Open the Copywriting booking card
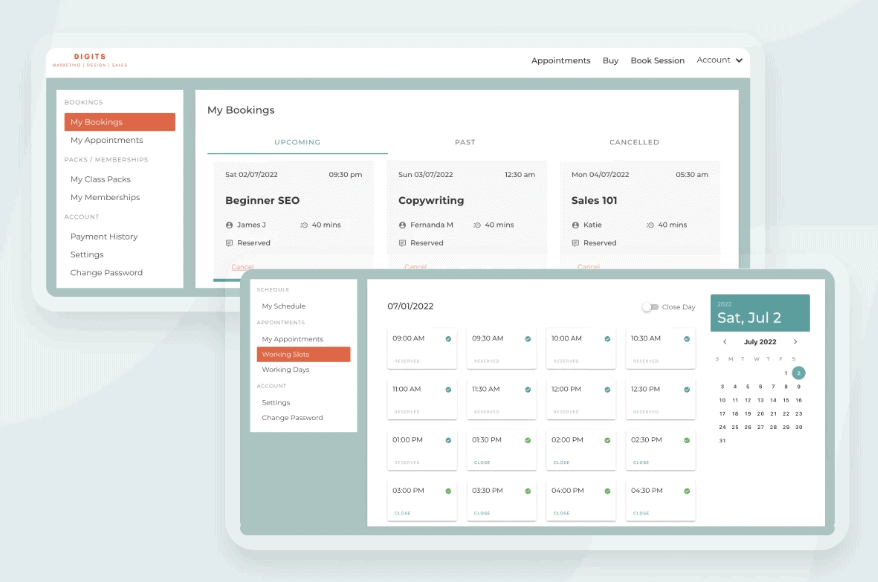878x582 pixels. click(x=466, y=215)
